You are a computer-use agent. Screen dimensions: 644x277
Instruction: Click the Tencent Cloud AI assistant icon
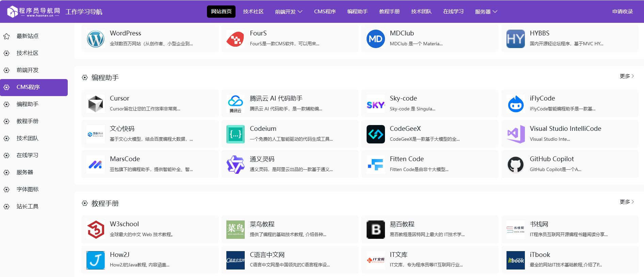click(x=236, y=104)
